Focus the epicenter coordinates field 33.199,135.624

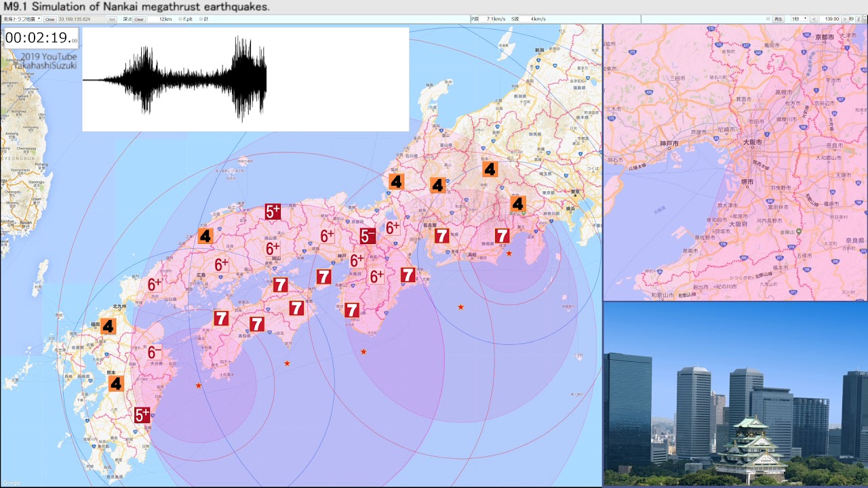(x=81, y=19)
